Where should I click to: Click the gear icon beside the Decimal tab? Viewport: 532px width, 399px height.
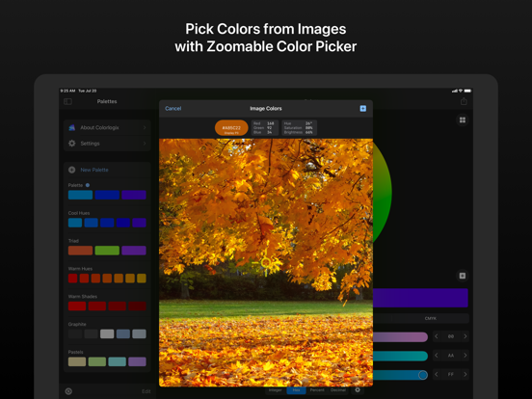[x=358, y=390]
